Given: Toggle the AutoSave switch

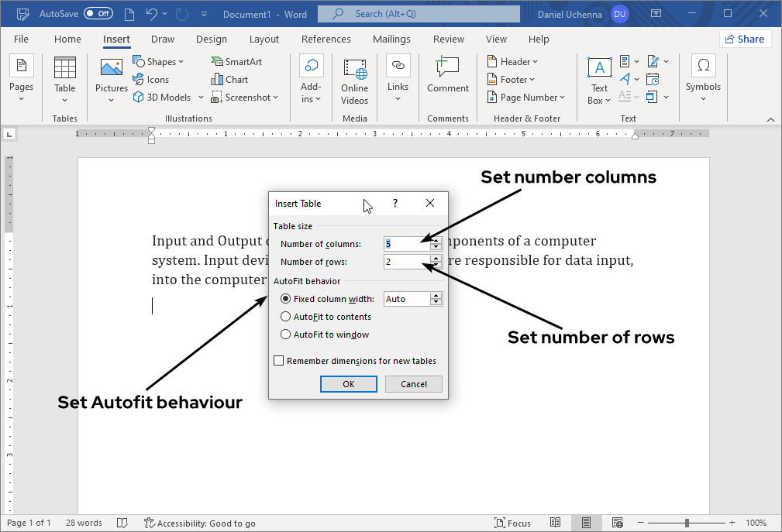Looking at the screenshot, I should tap(98, 14).
